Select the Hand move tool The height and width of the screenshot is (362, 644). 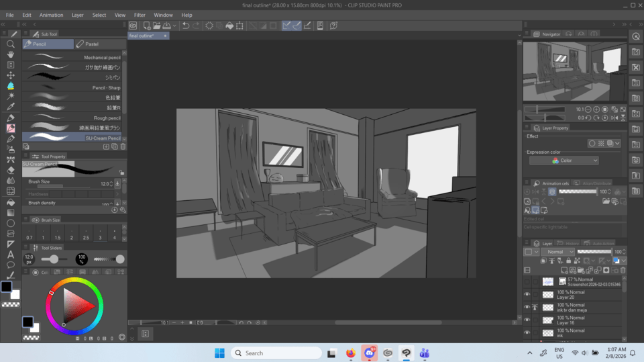(x=11, y=54)
